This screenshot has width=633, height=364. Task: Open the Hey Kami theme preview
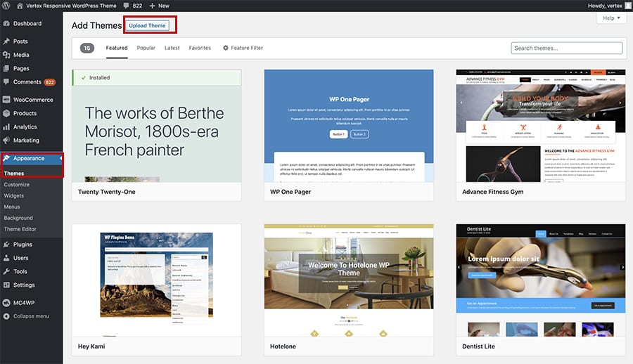157,280
